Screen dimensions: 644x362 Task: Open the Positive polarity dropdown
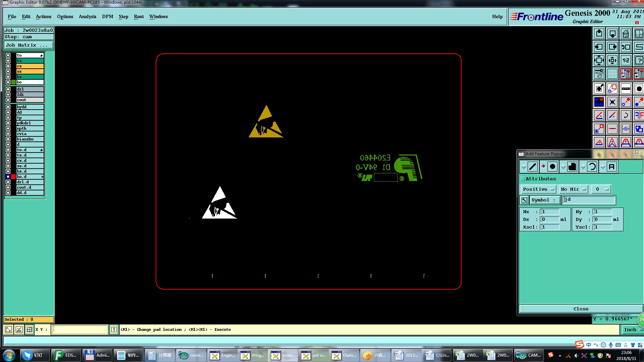coord(539,189)
